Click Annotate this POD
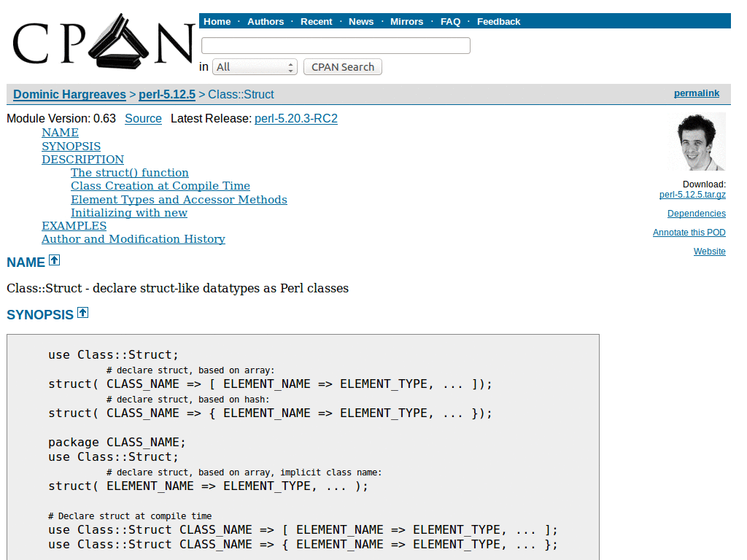The height and width of the screenshot is (560, 747). pos(689,233)
